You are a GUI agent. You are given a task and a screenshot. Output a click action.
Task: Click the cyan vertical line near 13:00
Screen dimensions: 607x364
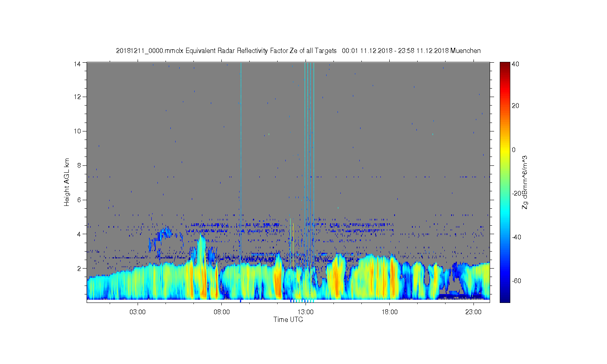tap(308, 162)
